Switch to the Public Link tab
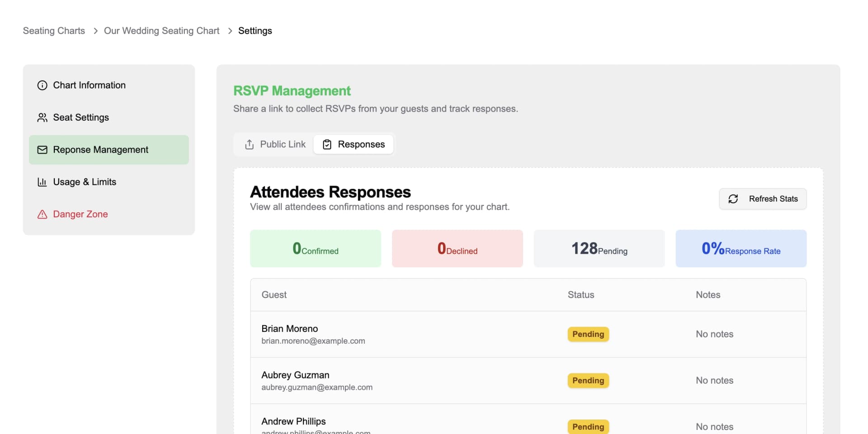Screen dimensions: 868x434 point(275,145)
